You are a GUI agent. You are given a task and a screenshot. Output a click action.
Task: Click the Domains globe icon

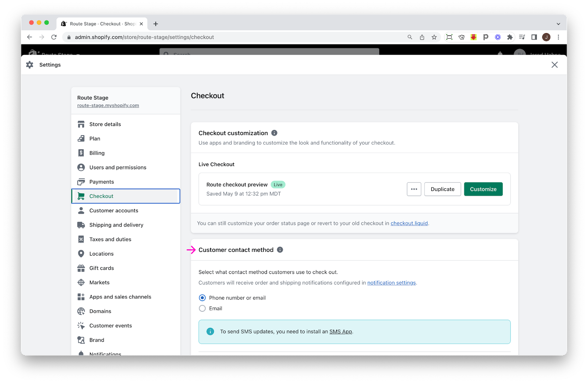(x=81, y=311)
